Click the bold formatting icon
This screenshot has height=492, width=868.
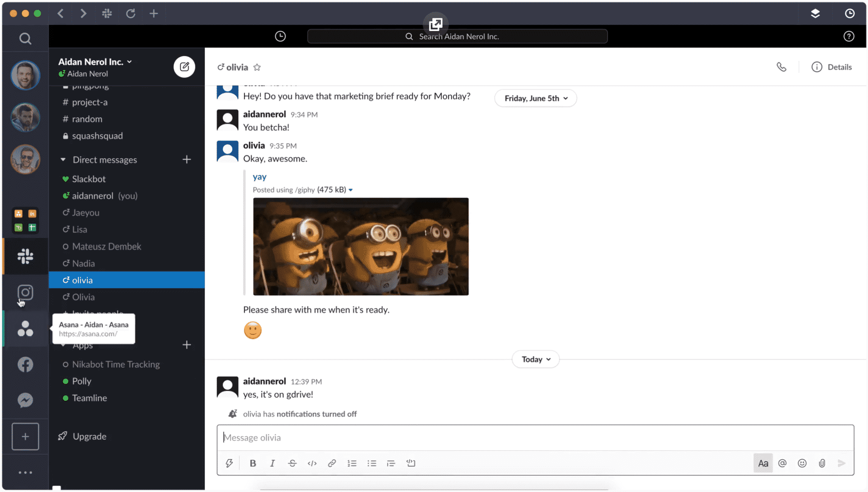[x=253, y=464]
